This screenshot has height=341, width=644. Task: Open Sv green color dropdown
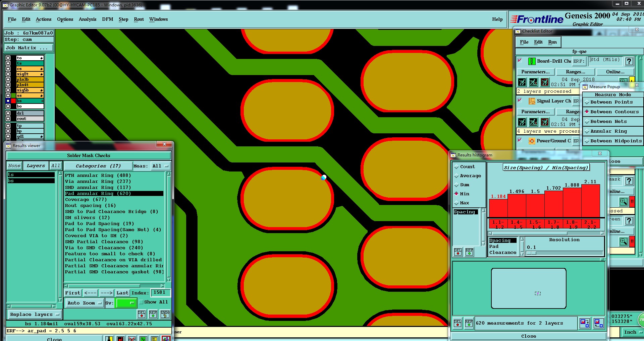click(x=126, y=303)
